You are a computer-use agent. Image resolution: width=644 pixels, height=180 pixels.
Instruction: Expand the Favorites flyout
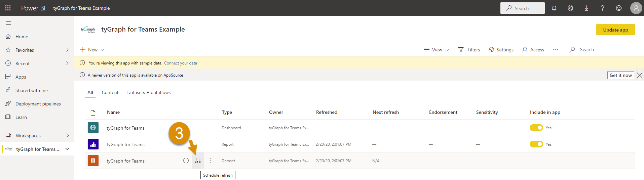pos(67,50)
